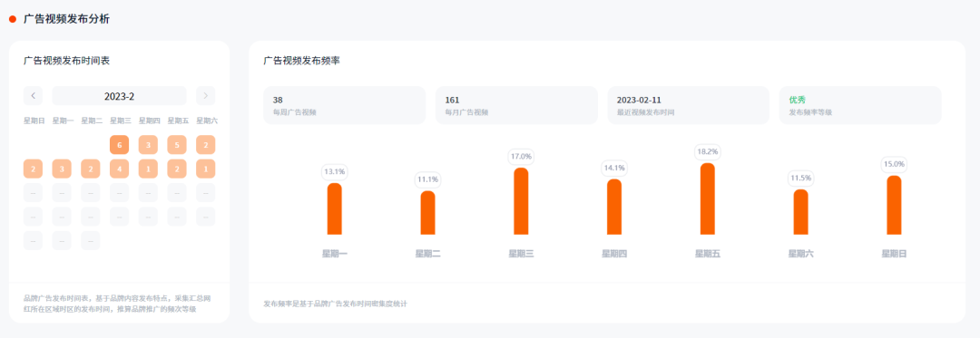
Task: Click the 17.0% bar label
Action: (521, 157)
